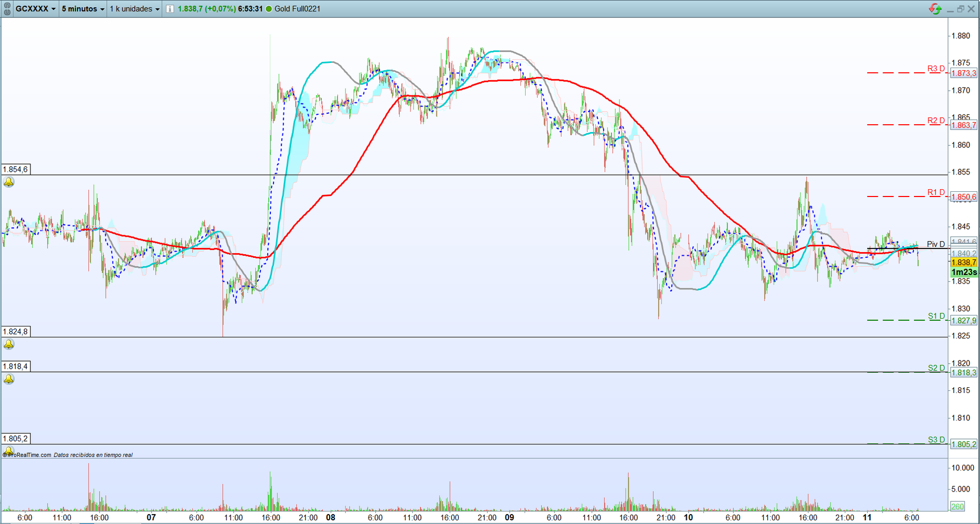
Task: Close the chart window
Action: 971,9
